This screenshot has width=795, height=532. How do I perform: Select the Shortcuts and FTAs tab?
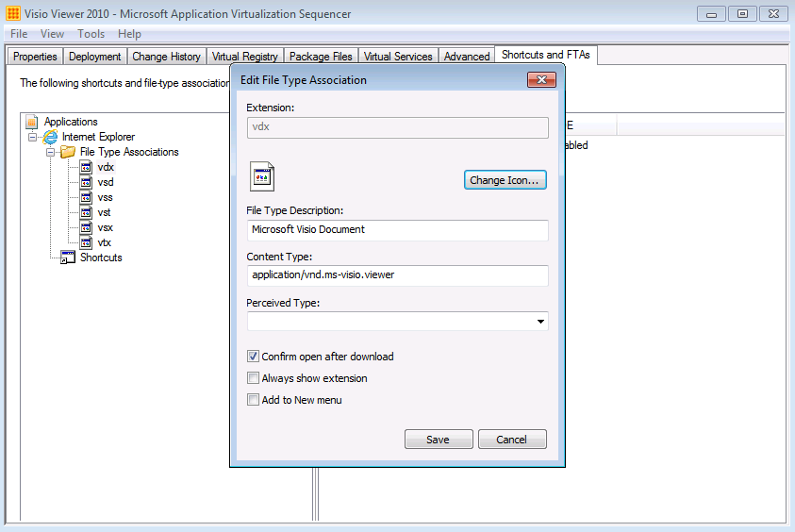coord(546,55)
